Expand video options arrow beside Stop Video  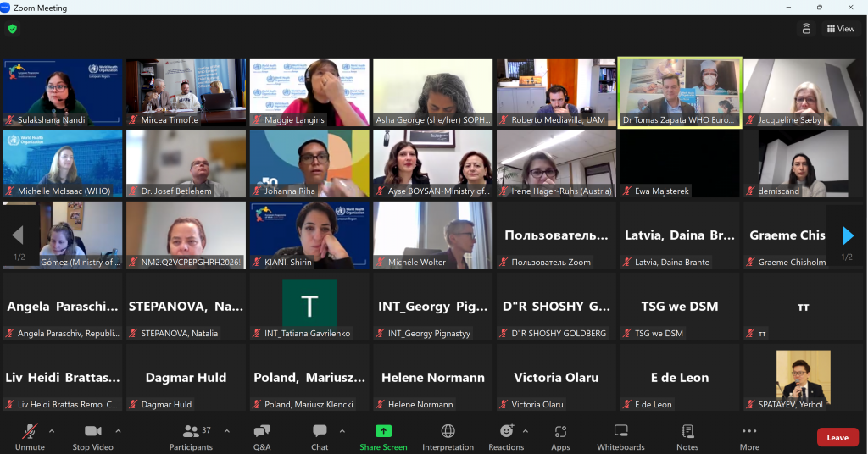[x=118, y=431]
